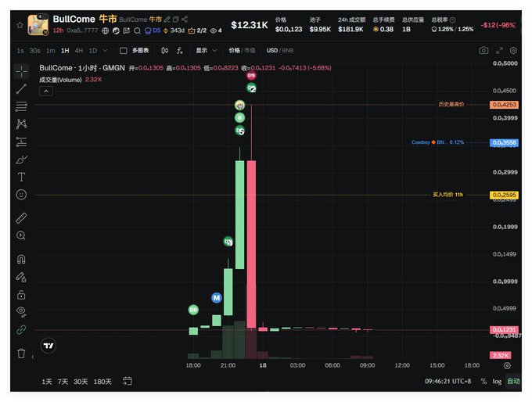Open the 2/2 crown indicator

pos(197,31)
